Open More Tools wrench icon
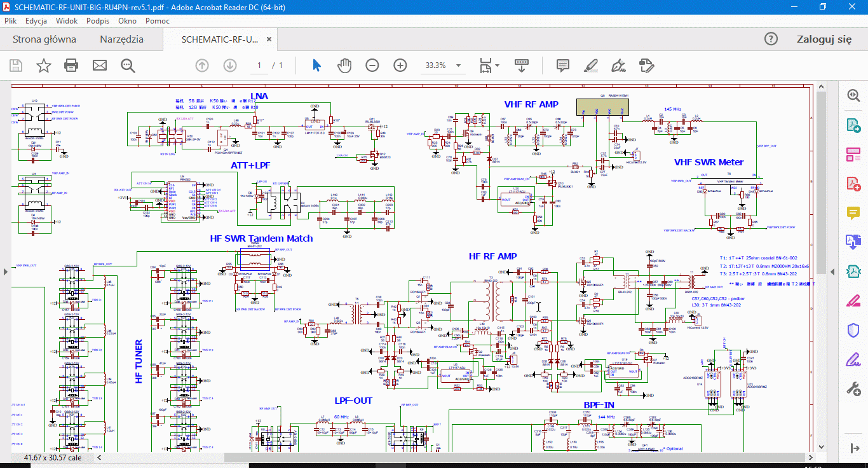The height and width of the screenshot is (468, 868). (x=853, y=389)
